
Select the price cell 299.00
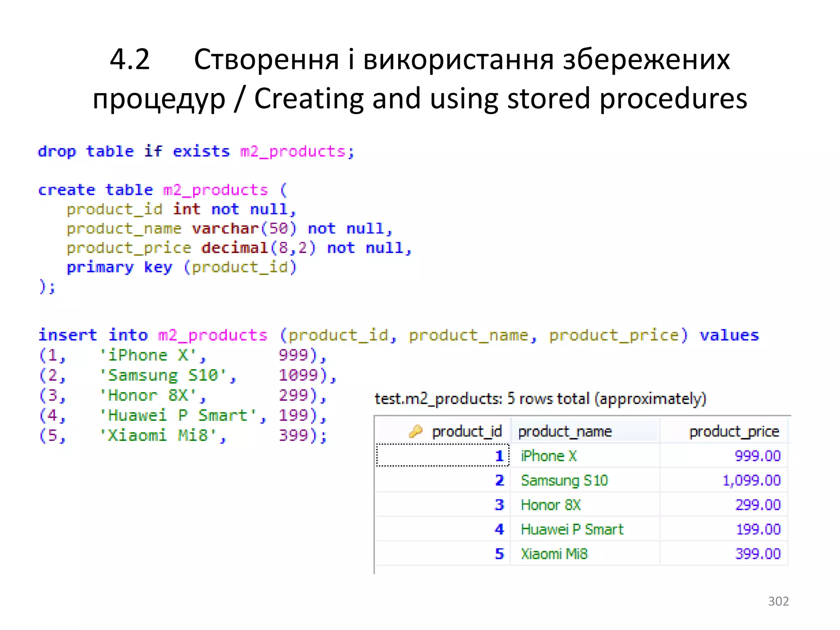coord(724,504)
